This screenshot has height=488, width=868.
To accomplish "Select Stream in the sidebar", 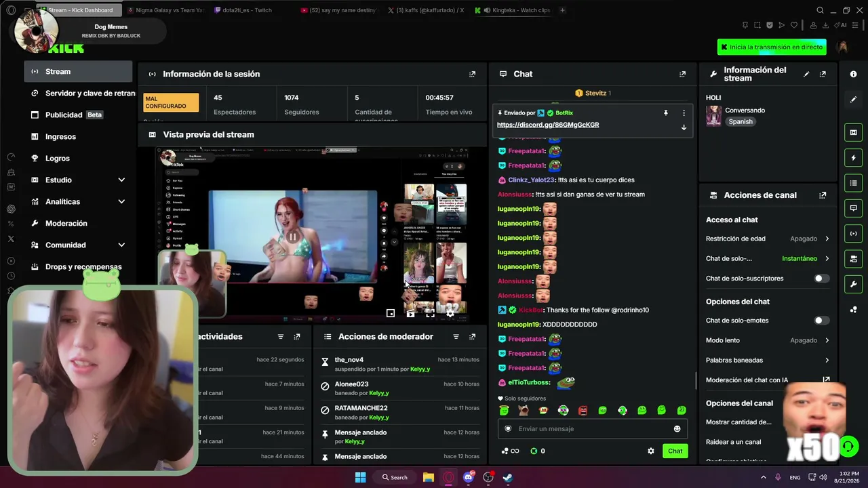I will 78,71.
